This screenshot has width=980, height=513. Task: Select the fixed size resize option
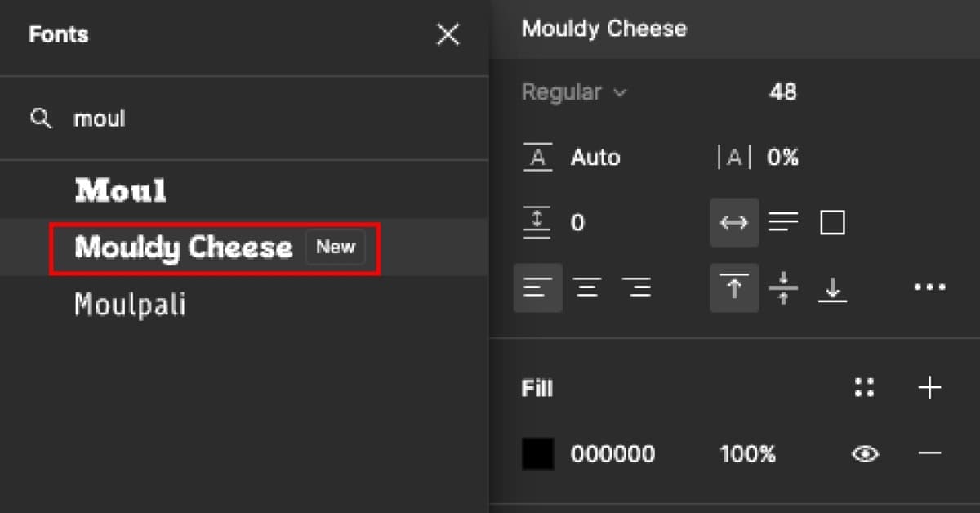coord(832,221)
